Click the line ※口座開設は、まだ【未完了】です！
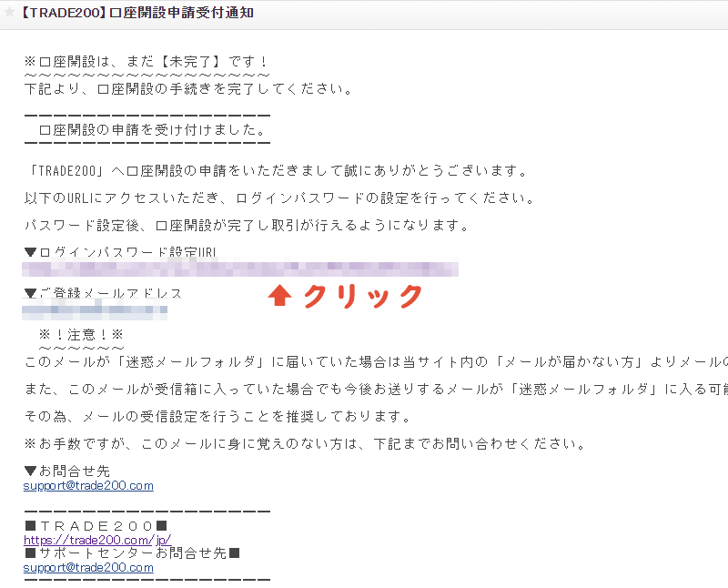728x588 pixels. (147, 62)
